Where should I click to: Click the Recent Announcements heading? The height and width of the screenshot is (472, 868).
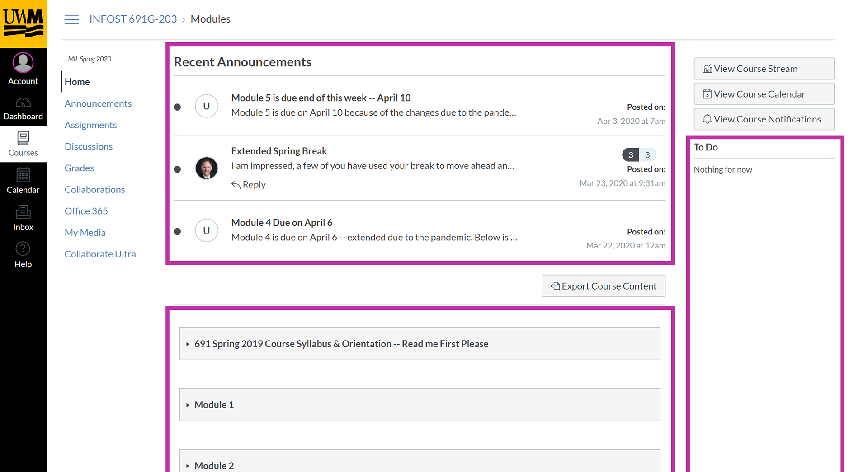[243, 62]
